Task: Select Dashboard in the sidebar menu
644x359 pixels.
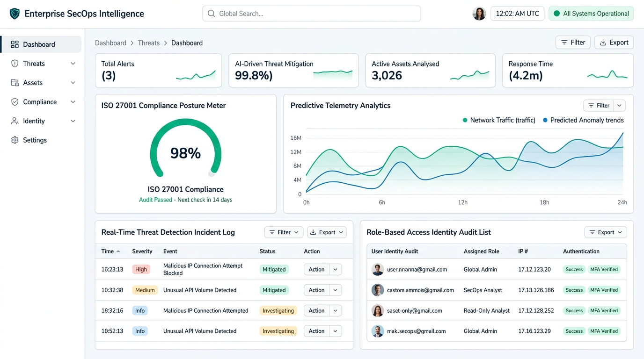Action: pyautogui.click(x=41, y=44)
